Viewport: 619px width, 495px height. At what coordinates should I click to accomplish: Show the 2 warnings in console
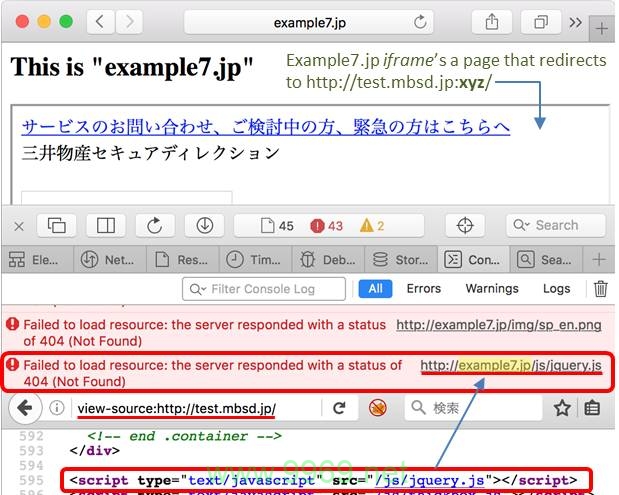[372, 226]
